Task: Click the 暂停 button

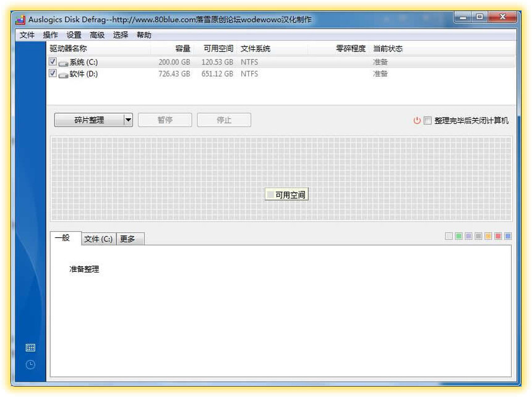Action: click(x=165, y=120)
